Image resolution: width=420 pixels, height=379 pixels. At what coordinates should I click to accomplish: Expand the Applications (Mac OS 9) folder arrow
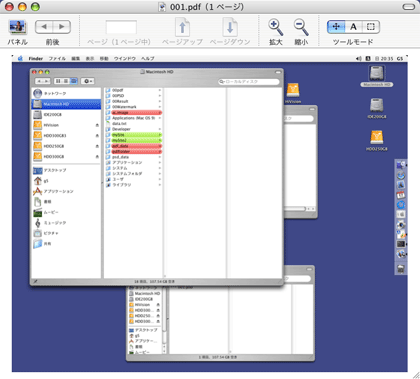160,118
